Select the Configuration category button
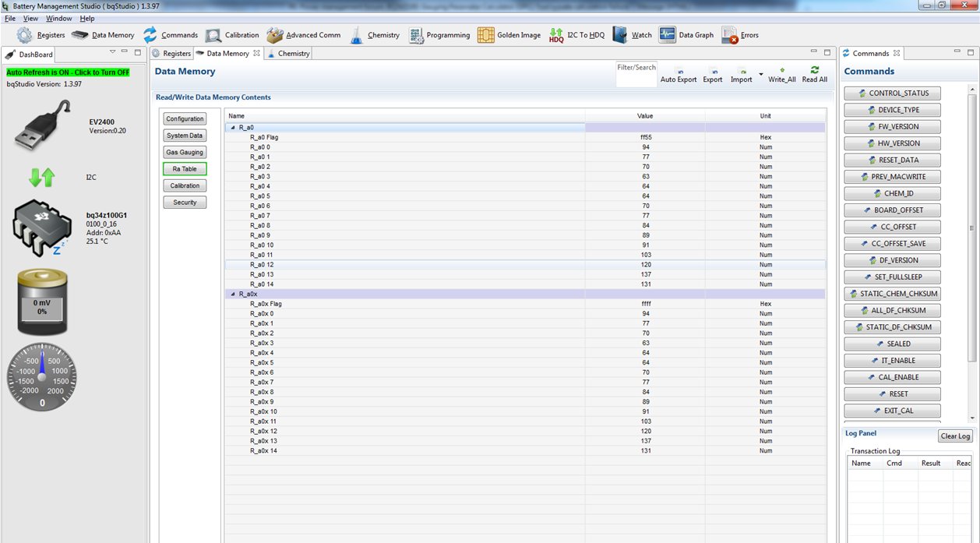Viewport: 980px width, 543px height. [x=185, y=118]
